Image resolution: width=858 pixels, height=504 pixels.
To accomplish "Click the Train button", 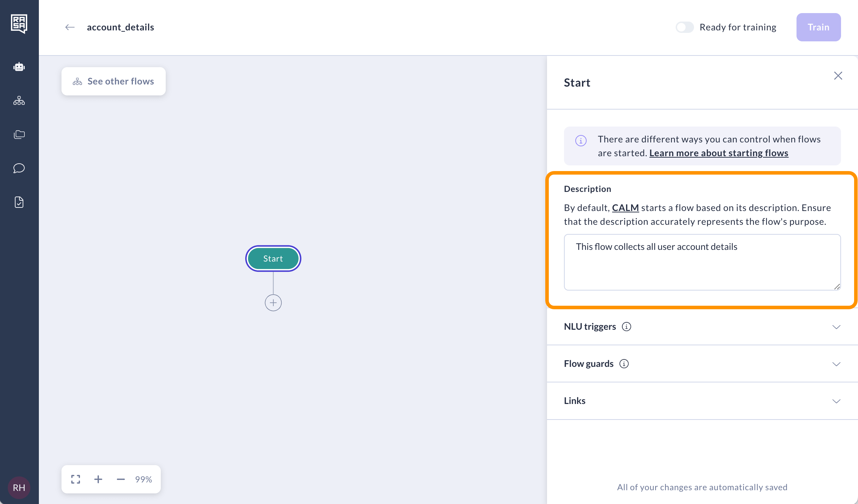I will click(x=818, y=27).
